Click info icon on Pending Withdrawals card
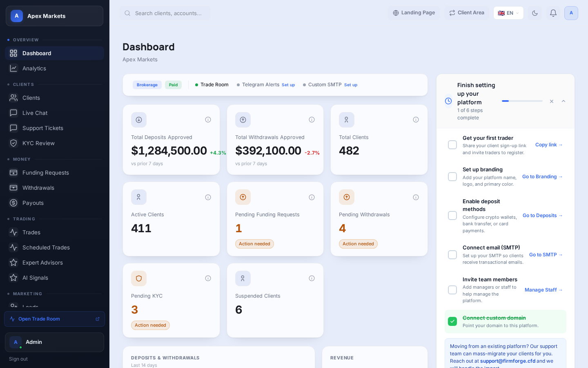Image resolution: width=588 pixels, height=368 pixels. (x=416, y=197)
